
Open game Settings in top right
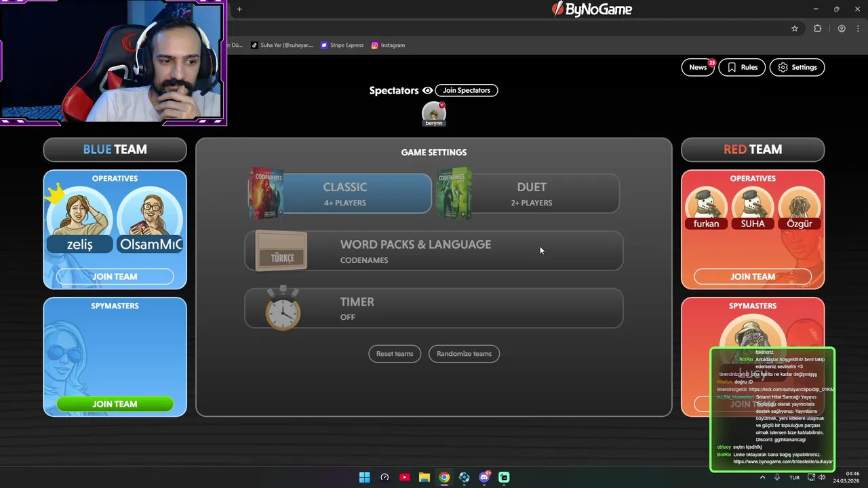pyautogui.click(x=797, y=67)
